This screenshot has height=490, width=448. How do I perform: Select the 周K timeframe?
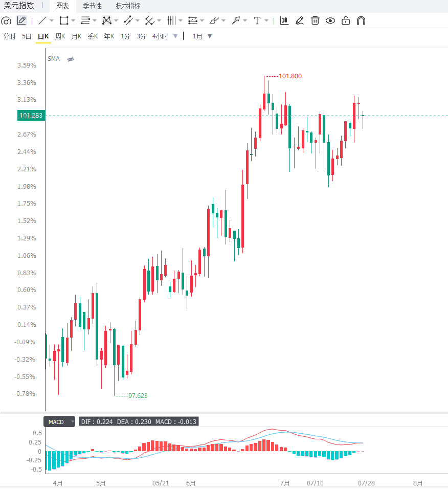pos(60,36)
